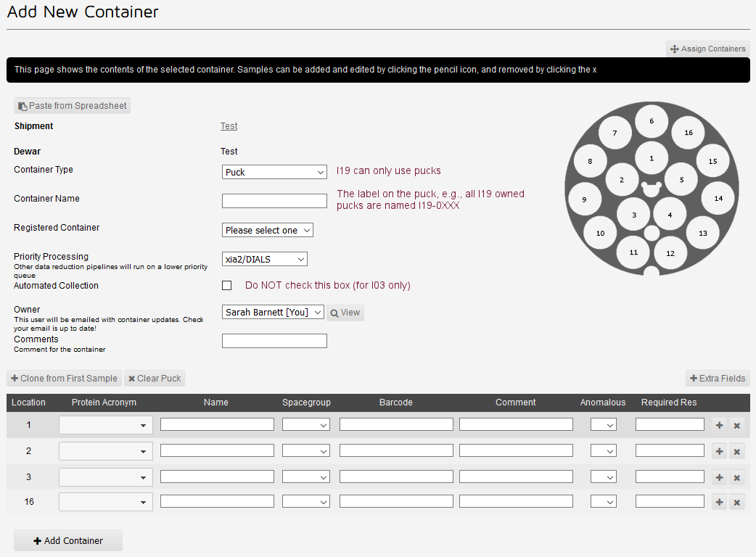Open Anomalous dropdown in row 1
This screenshot has height=557, width=756.
[x=604, y=424]
